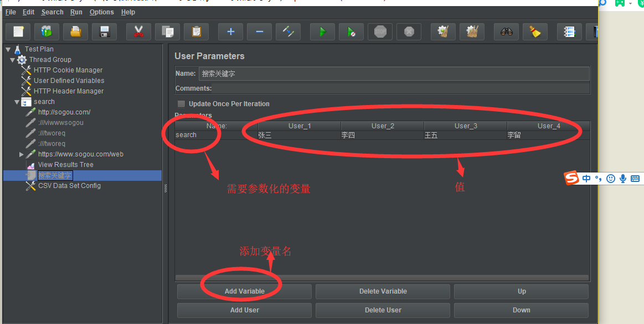Click the Delete Variable button

(383, 291)
